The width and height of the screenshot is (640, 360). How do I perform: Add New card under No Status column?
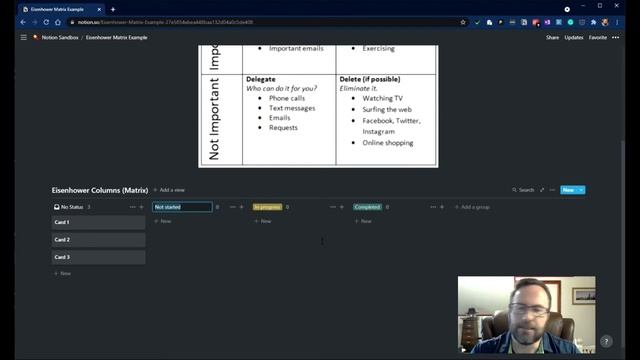[x=62, y=273]
